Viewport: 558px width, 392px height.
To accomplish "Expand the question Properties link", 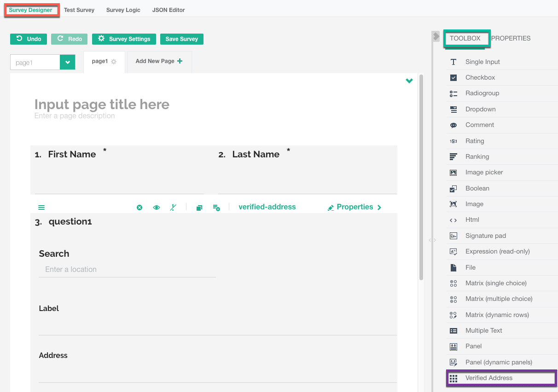I will pos(355,207).
